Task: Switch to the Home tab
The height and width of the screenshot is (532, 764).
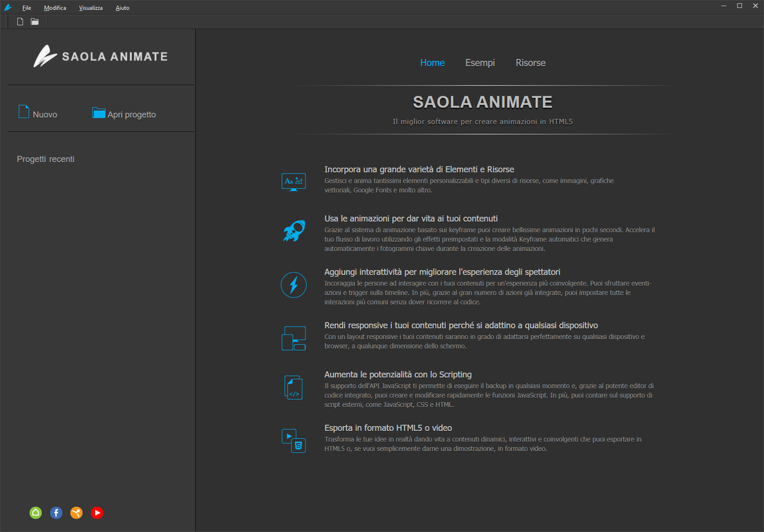Action: click(432, 63)
